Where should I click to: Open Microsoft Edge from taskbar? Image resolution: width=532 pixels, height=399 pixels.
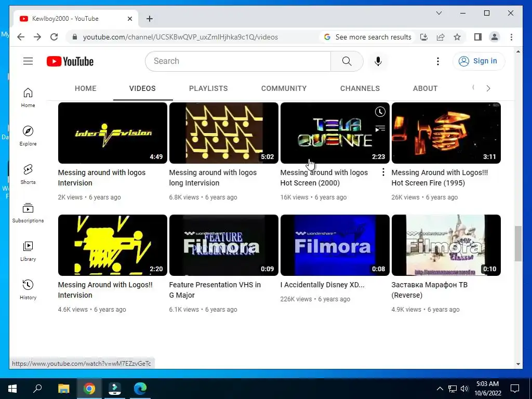[140, 389]
